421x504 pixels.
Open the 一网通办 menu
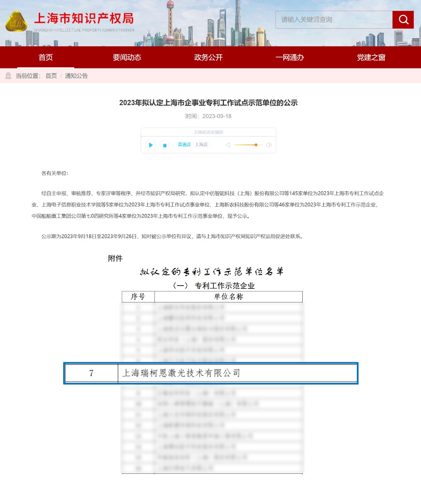(289, 57)
